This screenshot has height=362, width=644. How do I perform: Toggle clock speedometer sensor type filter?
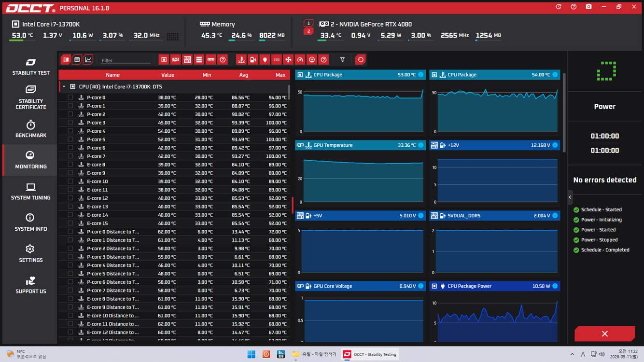tap(312, 60)
